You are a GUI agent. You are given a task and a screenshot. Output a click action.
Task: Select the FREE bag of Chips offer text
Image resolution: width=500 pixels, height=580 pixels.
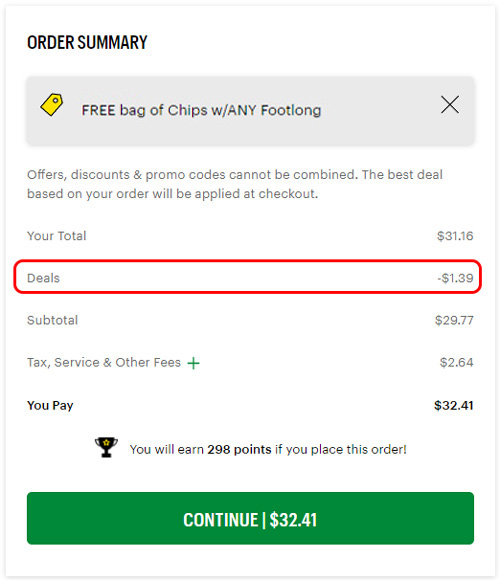pyautogui.click(x=201, y=110)
